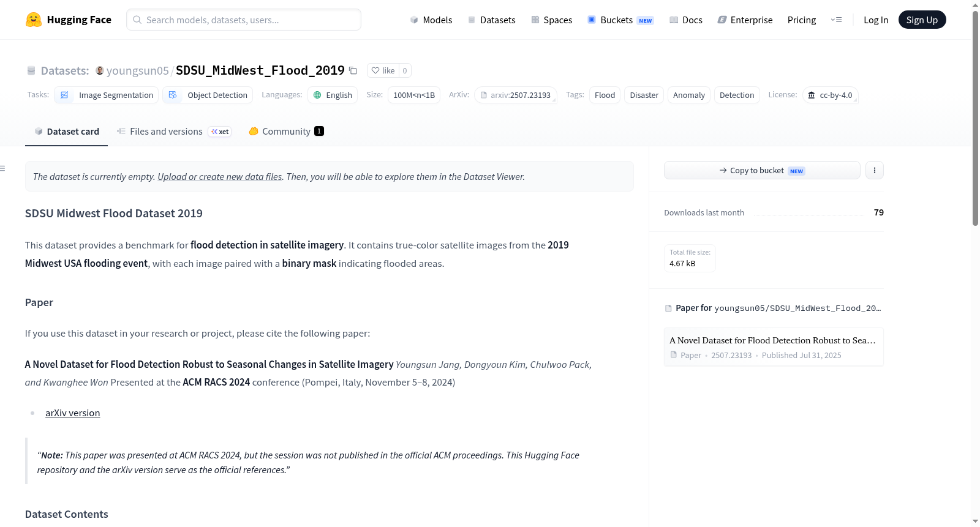Open the arXiv version link
Image resolution: width=980 pixels, height=527 pixels.
72,413
